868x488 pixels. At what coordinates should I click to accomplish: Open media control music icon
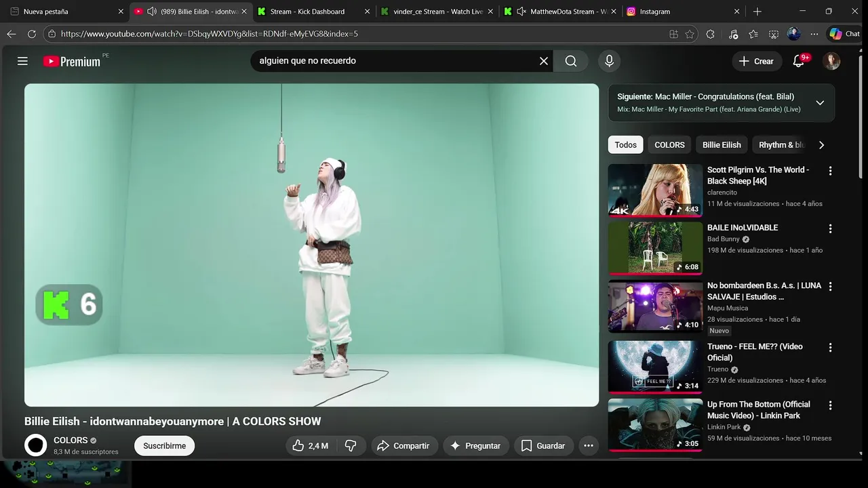(x=733, y=34)
